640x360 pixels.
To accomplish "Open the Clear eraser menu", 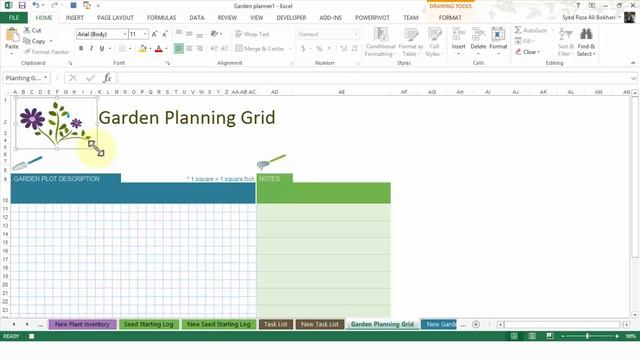I will coord(527,52).
